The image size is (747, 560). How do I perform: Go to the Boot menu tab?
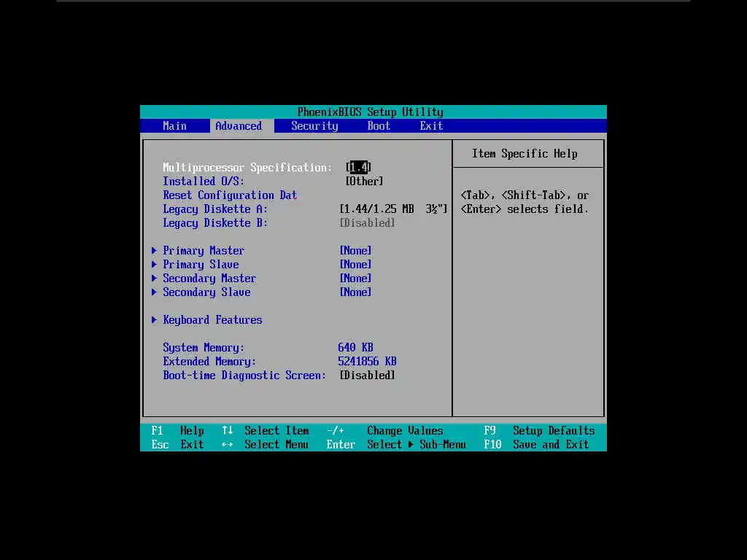point(379,125)
